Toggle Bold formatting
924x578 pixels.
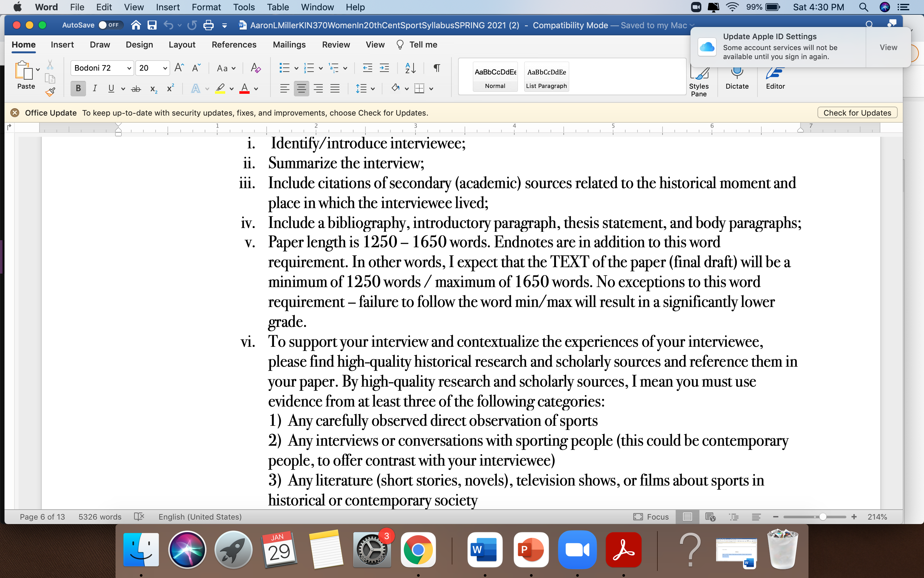pos(78,89)
